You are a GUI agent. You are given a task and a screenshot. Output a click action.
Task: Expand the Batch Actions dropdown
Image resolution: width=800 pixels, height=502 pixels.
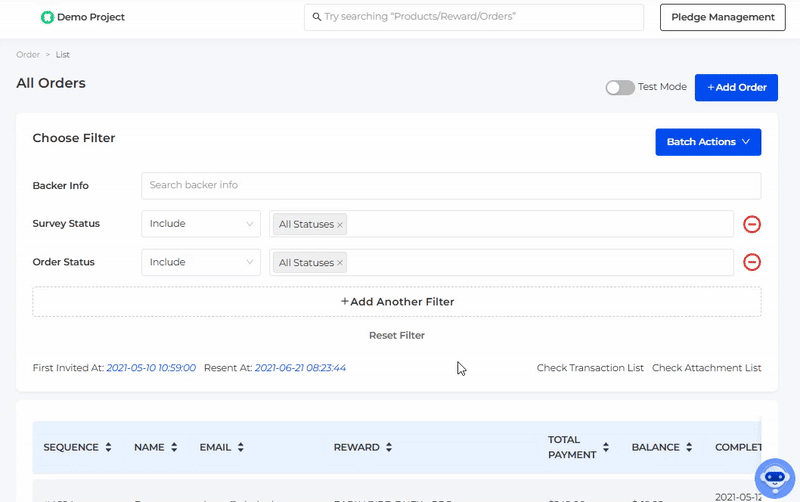[x=708, y=142]
